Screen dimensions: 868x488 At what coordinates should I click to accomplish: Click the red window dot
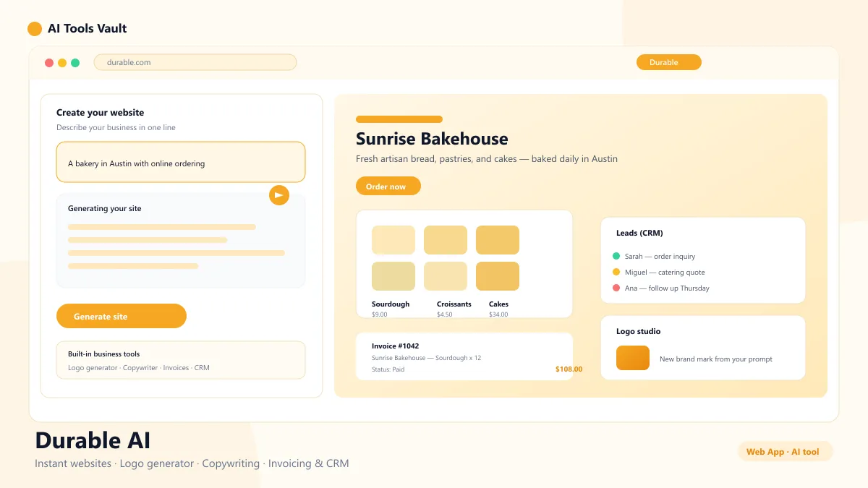click(x=49, y=63)
